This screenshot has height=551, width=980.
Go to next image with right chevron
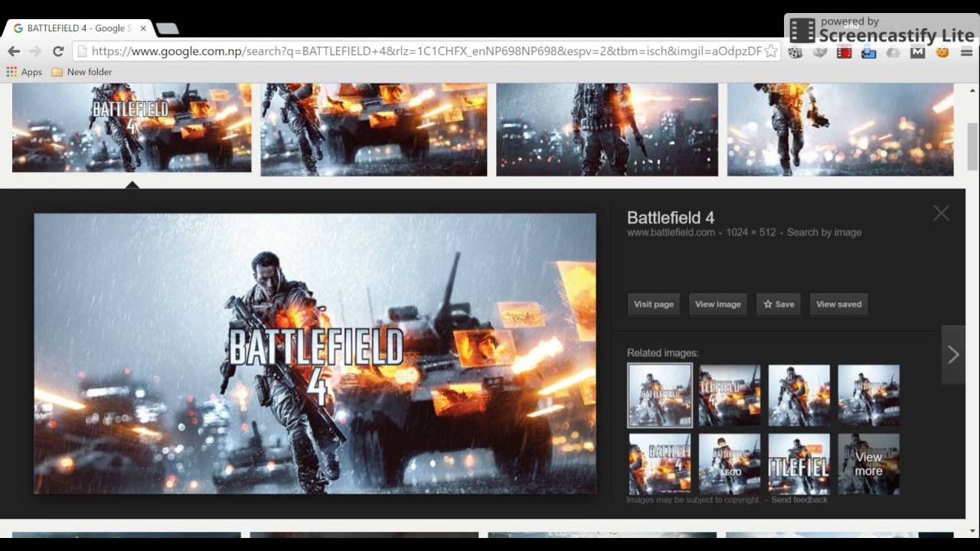pos(953,354)
